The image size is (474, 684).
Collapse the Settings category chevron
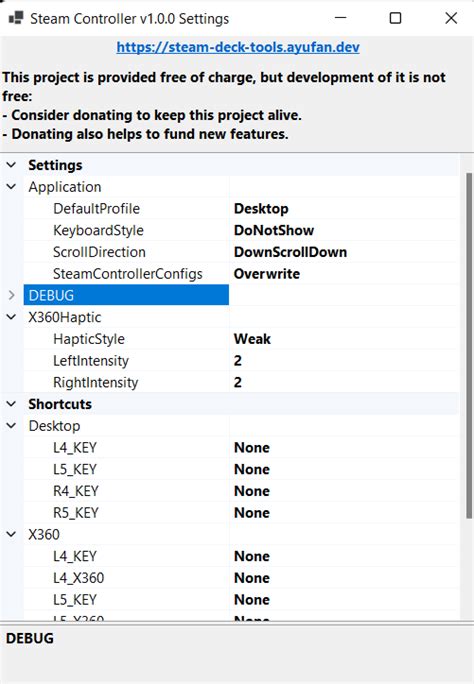(x=11, y=165)
